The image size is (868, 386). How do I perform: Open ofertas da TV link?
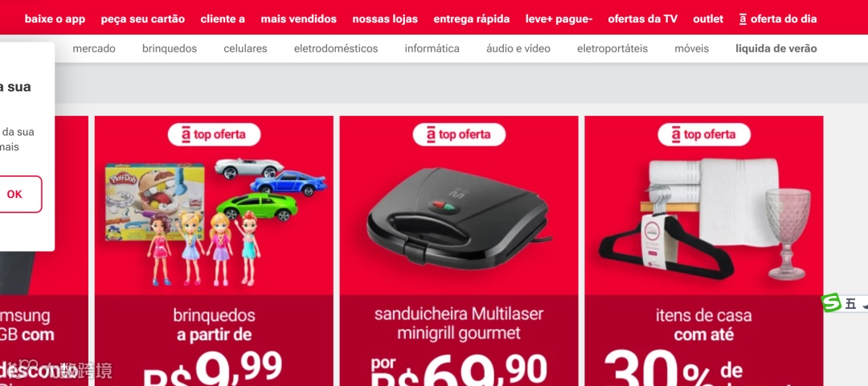643,18
